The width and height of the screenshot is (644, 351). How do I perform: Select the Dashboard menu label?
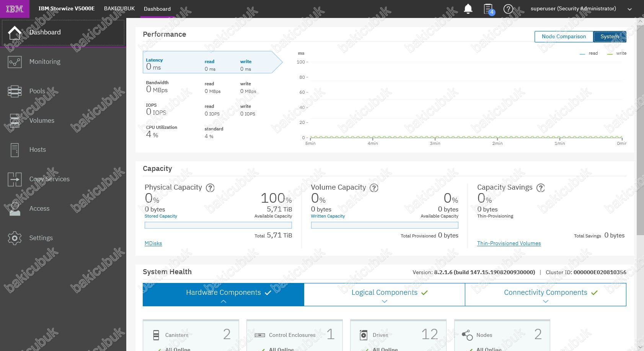pos(45,32)
